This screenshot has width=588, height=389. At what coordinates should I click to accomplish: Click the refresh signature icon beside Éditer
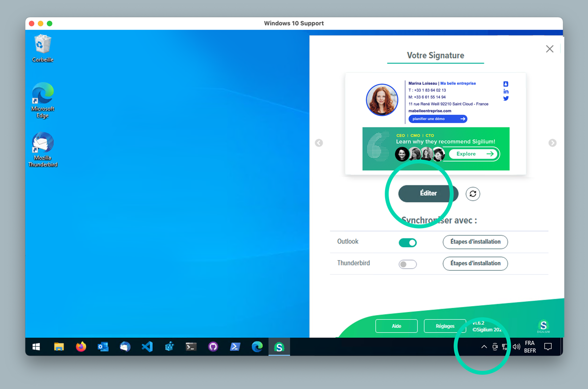click(x=473, y=194)
